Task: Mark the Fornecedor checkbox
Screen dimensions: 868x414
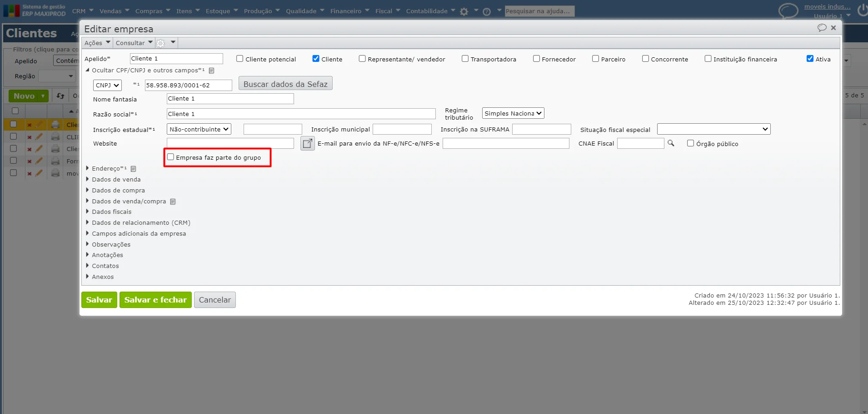Action: (536, 59)
